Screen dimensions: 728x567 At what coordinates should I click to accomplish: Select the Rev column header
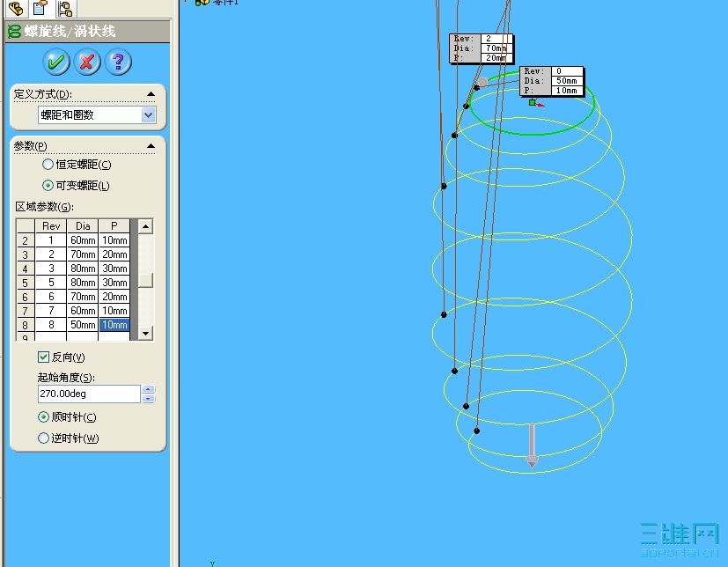point(51,226)
